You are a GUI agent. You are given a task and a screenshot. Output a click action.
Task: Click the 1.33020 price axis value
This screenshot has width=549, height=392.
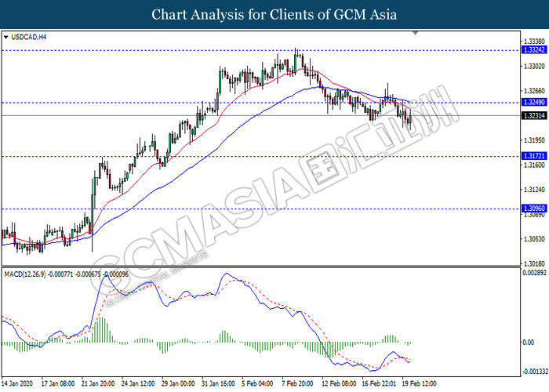click(534, 66)
